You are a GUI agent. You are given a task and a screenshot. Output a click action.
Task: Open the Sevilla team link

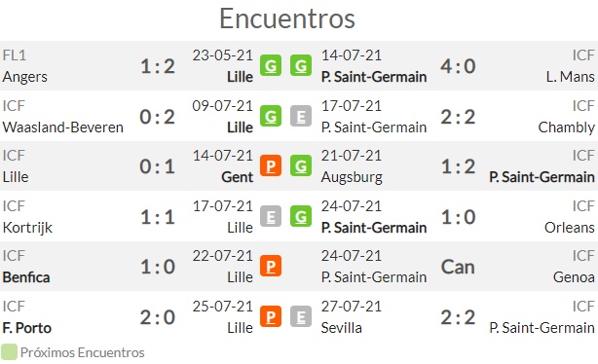coord(341,328)
